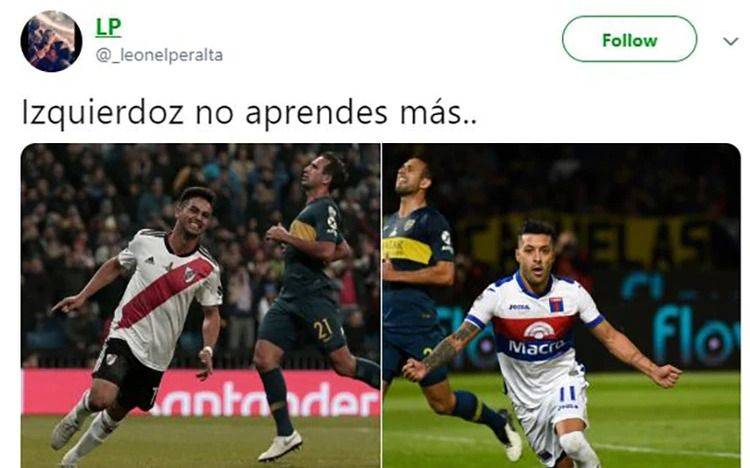Click the Tigre club crest on jersey
This screenshot has height=468, width=750.
[556, 304]
